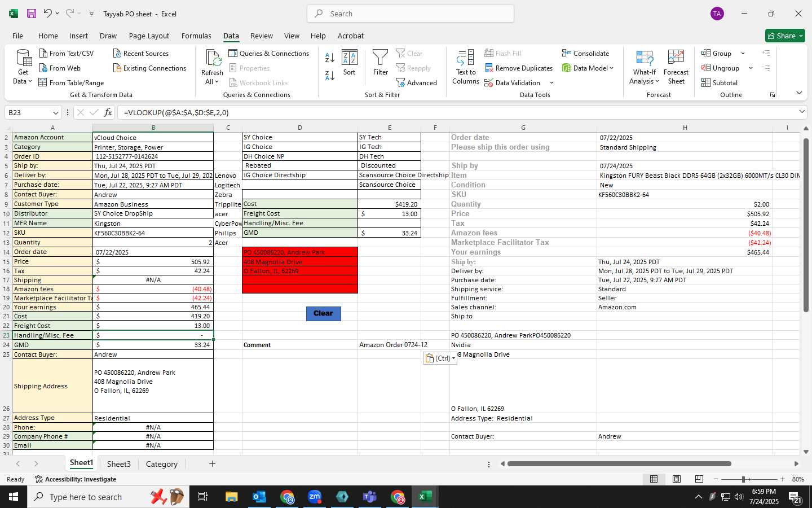Click the Share button
The width and height of the screenshot is (812, 508).
tap(785, 36)
